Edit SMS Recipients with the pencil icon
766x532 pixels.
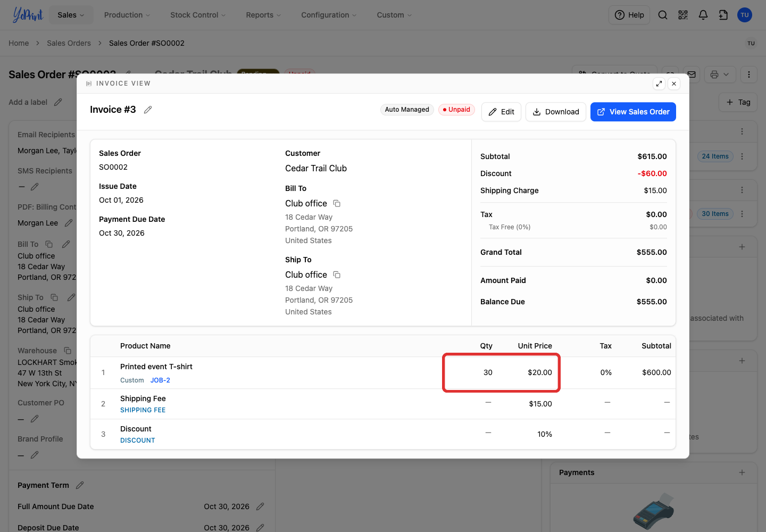[x=35, y=187]
